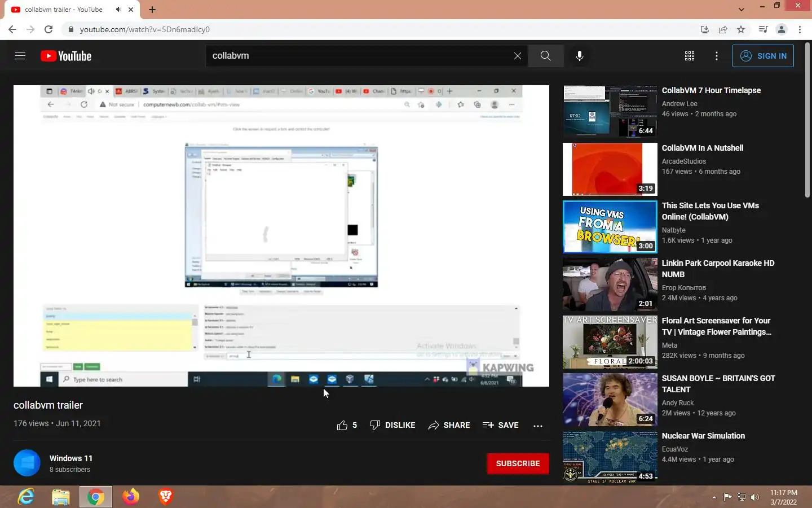Sign in with the SIGN IN button
This screenshot has height=508, width=812.
[763, 56]
